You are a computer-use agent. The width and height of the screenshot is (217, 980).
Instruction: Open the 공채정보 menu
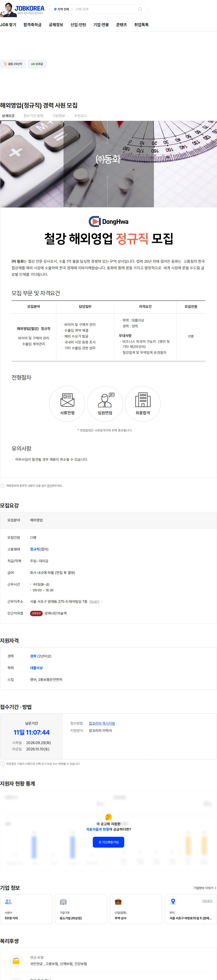pyautogui.click(x=56, y=25)
